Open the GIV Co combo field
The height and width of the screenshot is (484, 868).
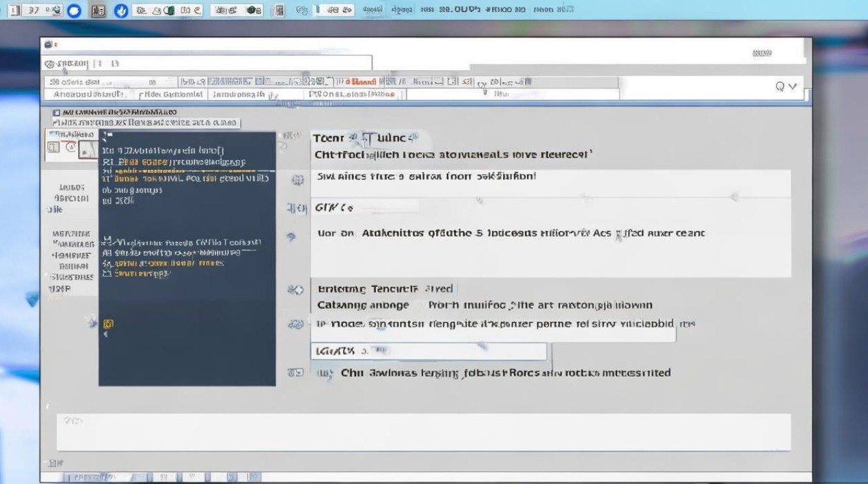[365, 207]
